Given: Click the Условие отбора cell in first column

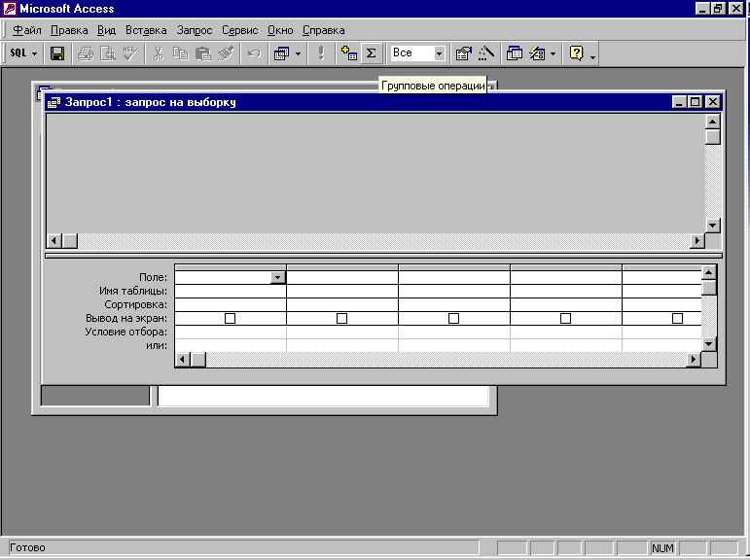Looking at the screenshot, I should coord(231,332).
